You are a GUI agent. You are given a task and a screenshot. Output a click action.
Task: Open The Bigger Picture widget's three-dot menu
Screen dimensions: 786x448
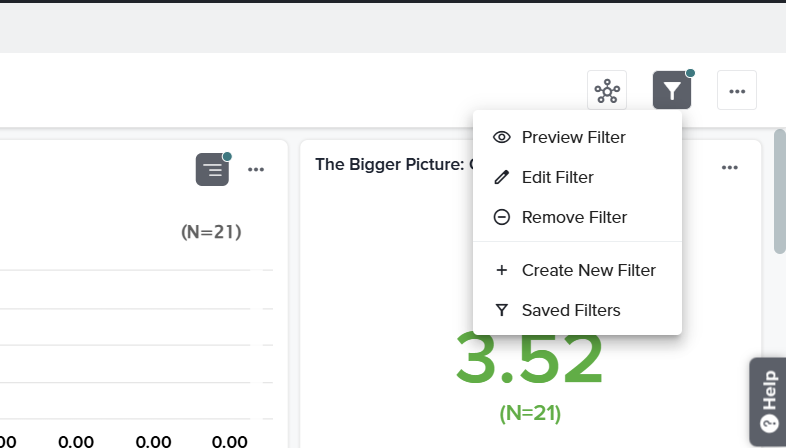pyautogui.click(x=730, y=167)
